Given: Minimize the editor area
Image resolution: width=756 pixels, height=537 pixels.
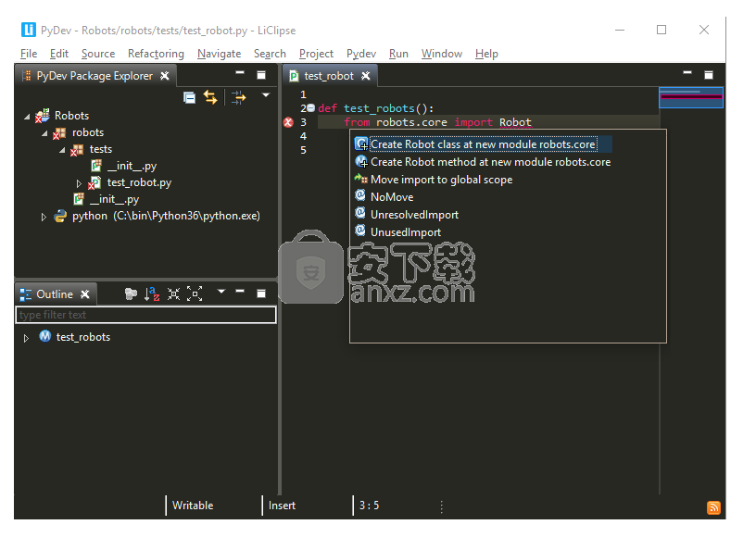Looking at the screenshot, I should pyautogui.click(x=687, y=73).
